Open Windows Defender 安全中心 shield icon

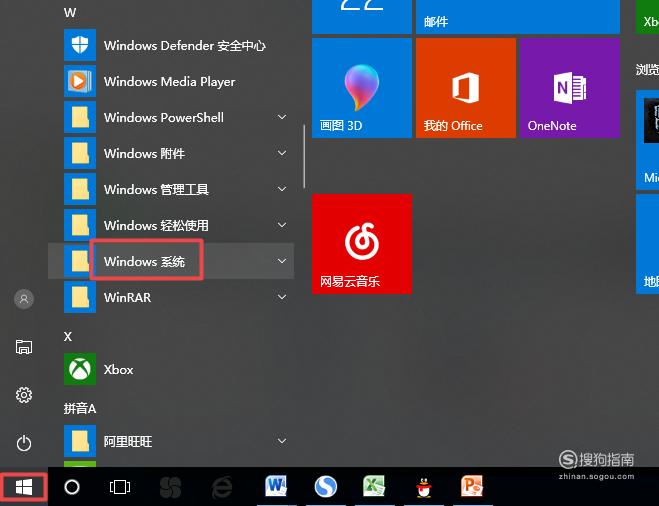[80, 45]
